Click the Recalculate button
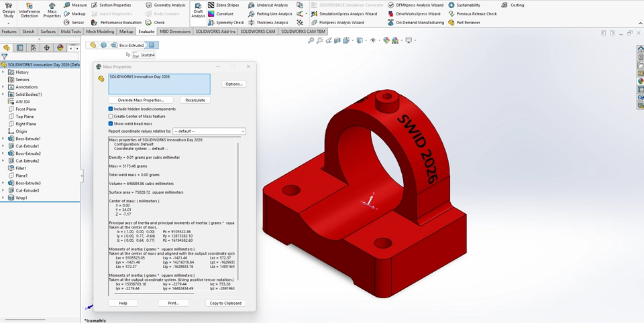Viewport: 644px width, 323px height. coord(195,100)
